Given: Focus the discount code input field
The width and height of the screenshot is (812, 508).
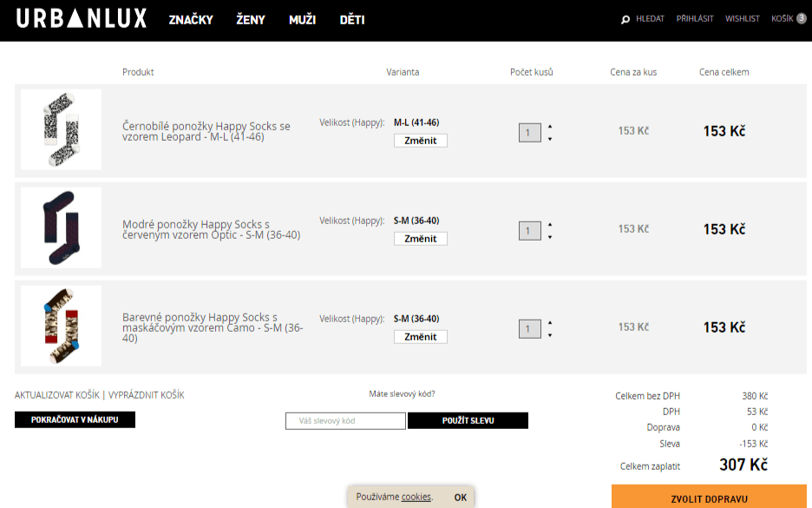Looking at the screenshot, I should tap(345, 421).
